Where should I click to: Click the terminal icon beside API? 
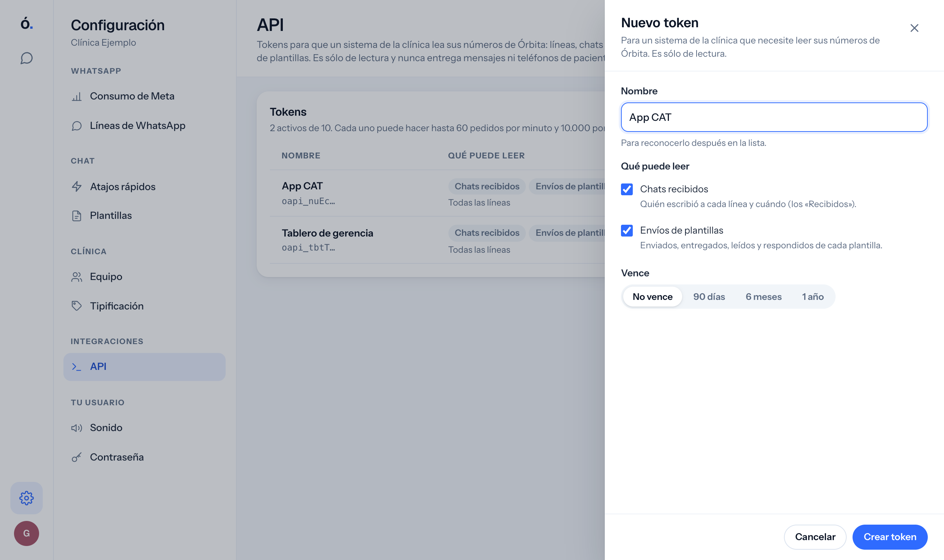(77, 367)
